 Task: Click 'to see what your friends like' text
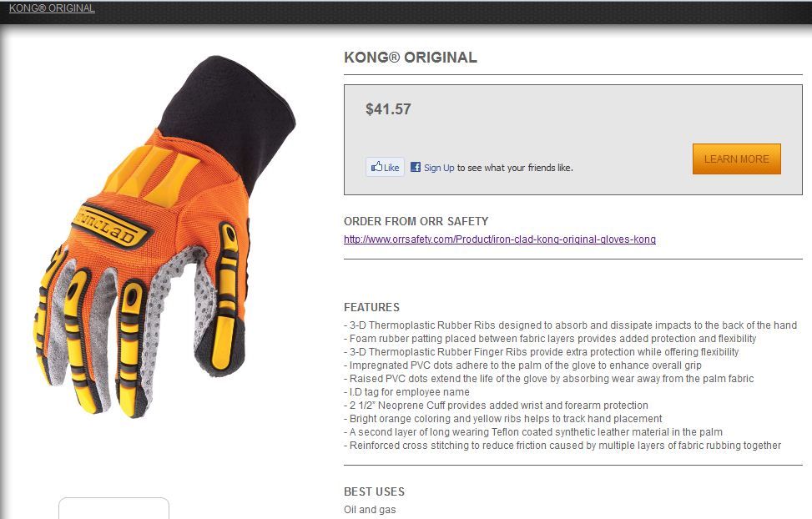click(x=515, y=168)
